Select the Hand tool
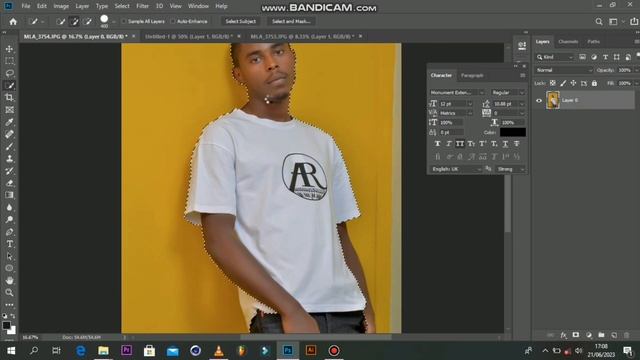This screenshot has height=360, width=640. point(9,280)
